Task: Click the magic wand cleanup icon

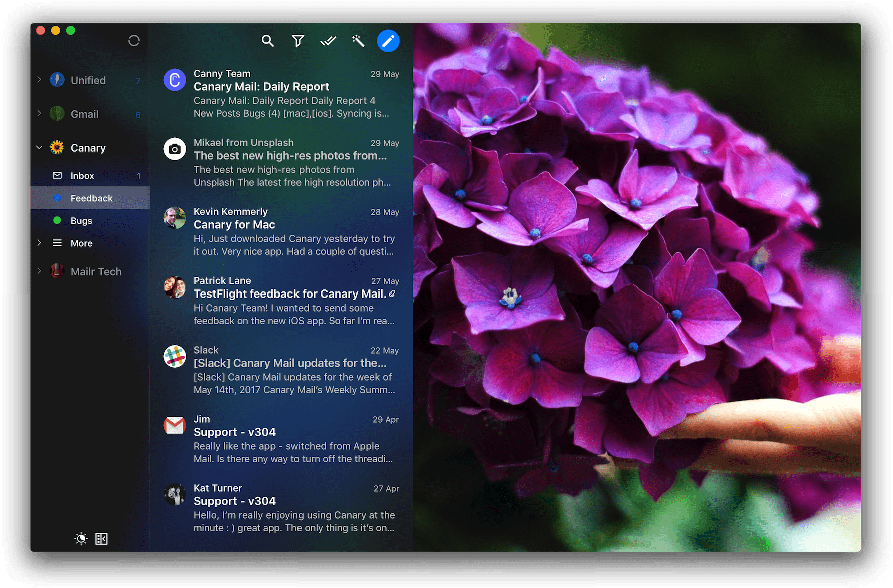Action: point(358,41)
